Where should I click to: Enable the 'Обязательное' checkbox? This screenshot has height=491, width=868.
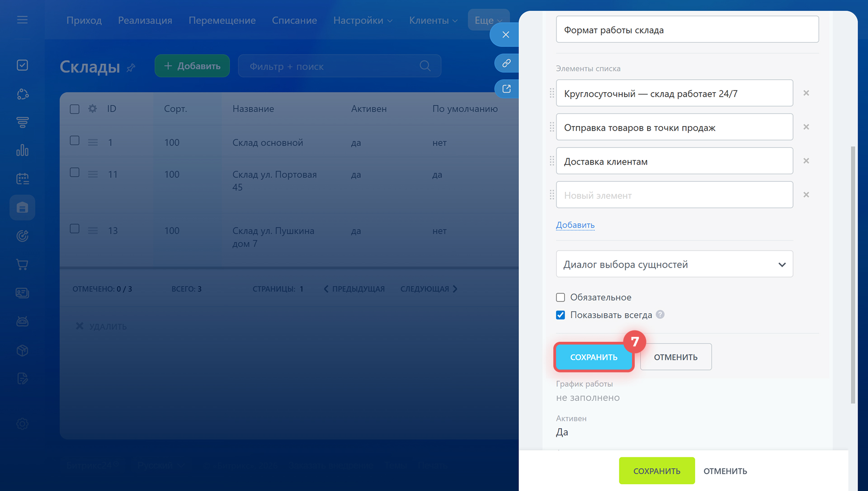561,297
